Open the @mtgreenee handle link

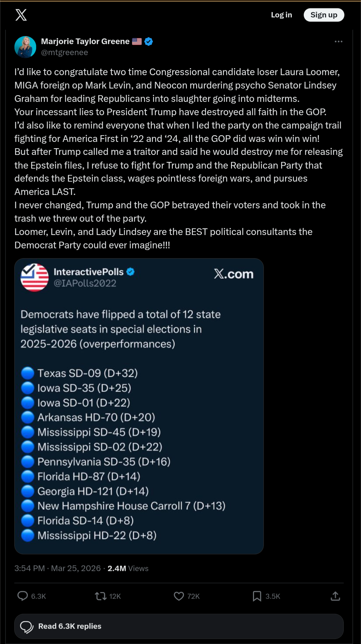click(65, 52)
